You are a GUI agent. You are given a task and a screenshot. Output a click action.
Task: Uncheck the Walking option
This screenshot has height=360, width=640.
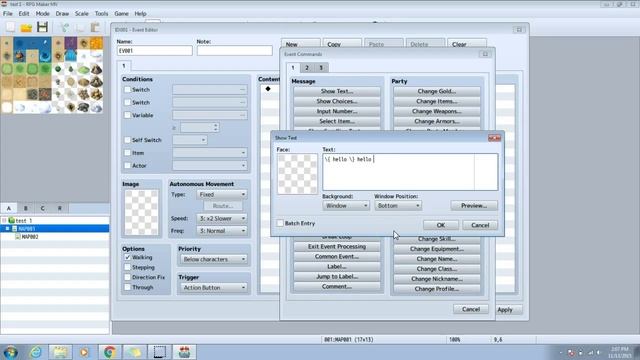point(127,257)
